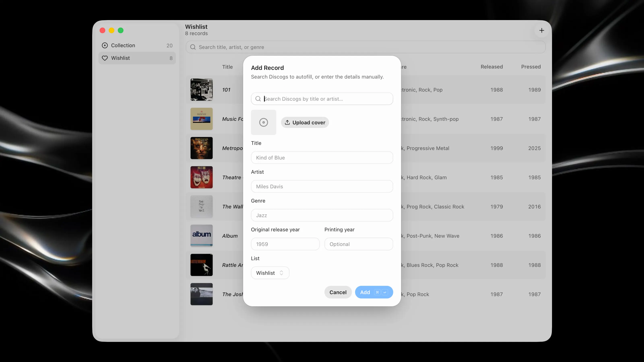Click the Search title, artist, or genre bar
The height and width of the screenshot is (362, 644).
click(365, 47)
